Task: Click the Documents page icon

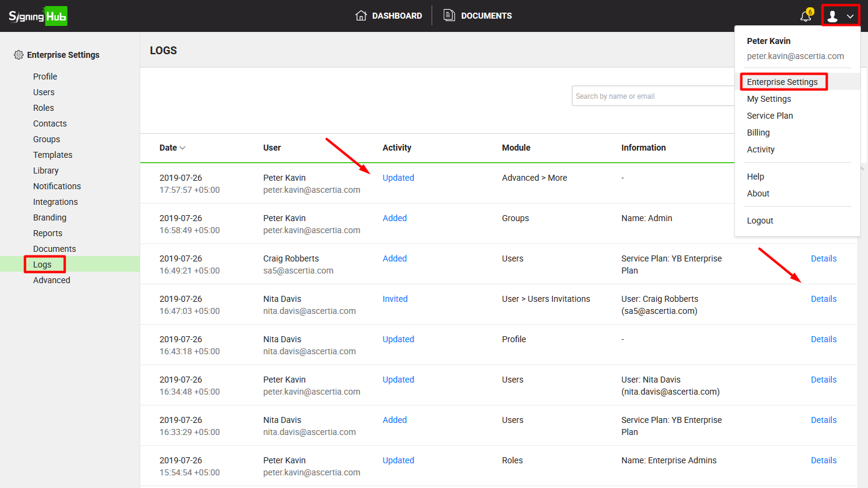Action: tap(449, 16)
